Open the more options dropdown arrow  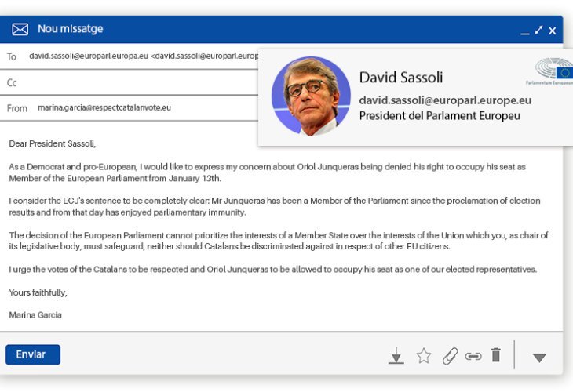[x=538, y=358]
